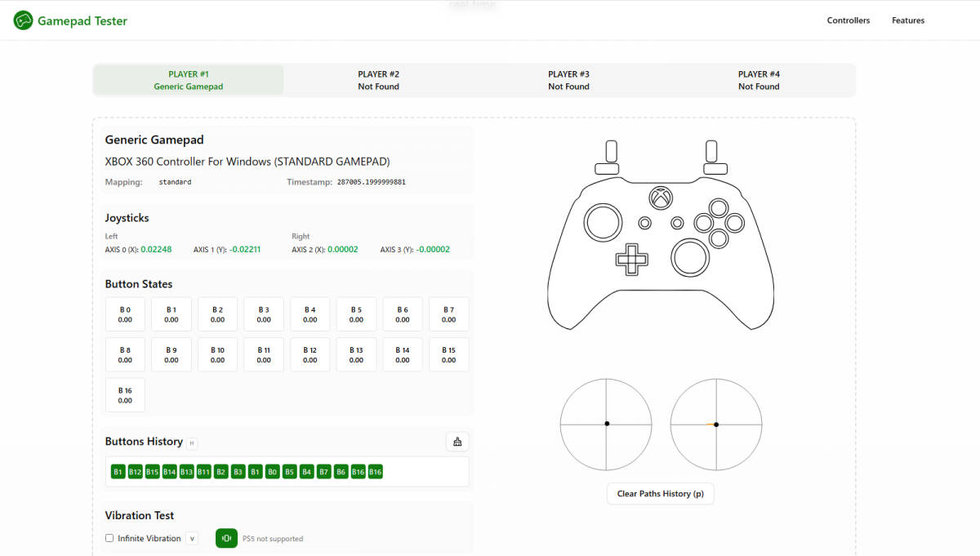Click the B 9 button state cell
The width and height of the screenshot is (980, 556).
click(171, 354)
